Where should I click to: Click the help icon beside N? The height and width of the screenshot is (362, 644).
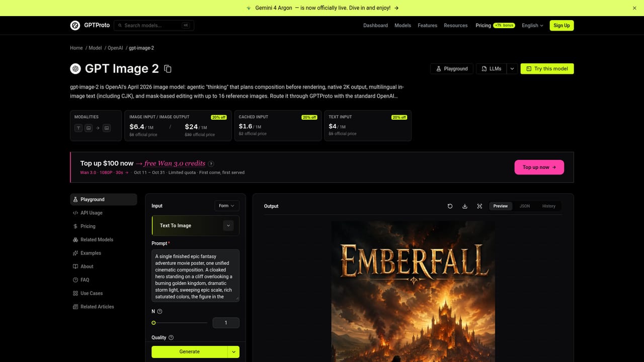(160, 312)
